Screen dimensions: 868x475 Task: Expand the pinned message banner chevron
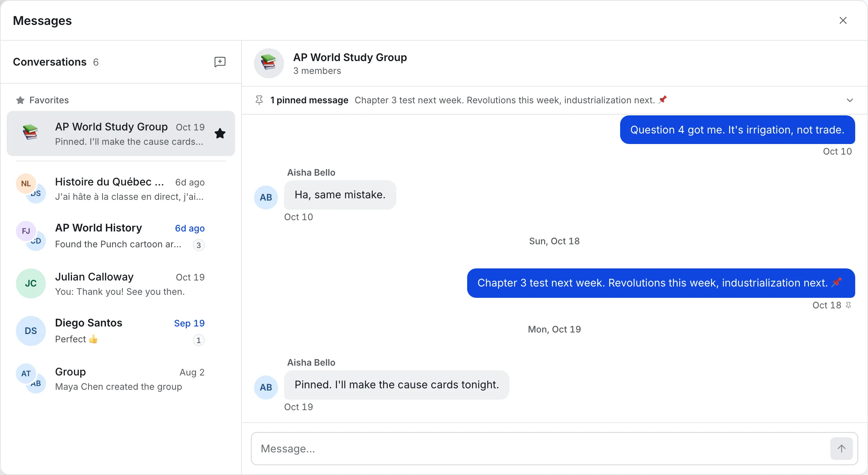pos(850,100)
